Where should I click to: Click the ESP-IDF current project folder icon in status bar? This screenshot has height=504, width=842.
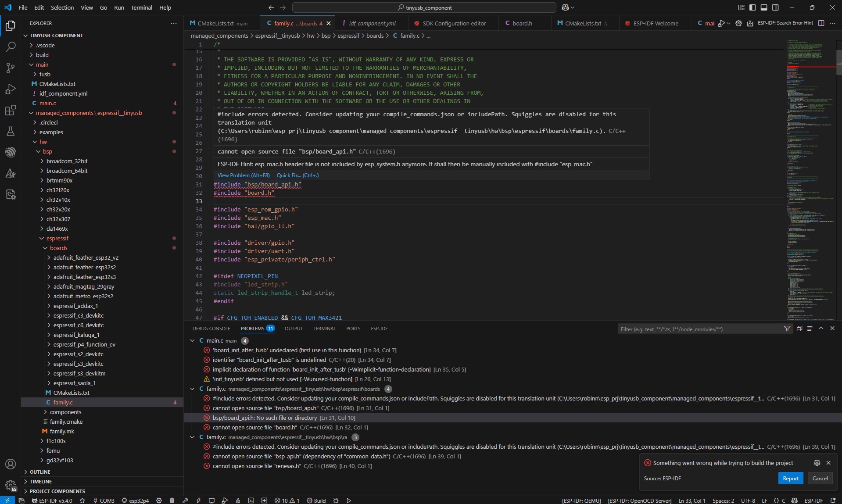point(21,500)
